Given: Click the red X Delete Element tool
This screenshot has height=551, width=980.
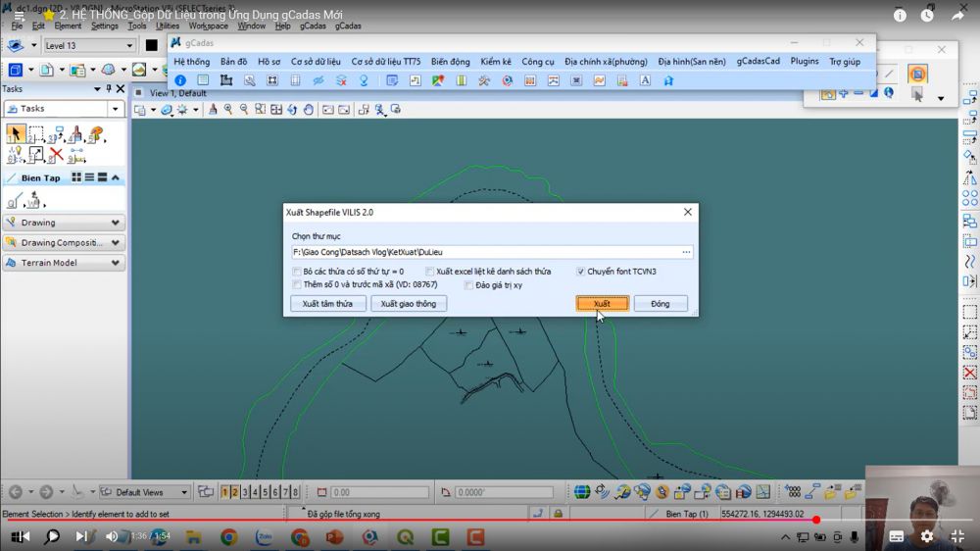Looking at the screenshot, I should [x=56, y=155].
